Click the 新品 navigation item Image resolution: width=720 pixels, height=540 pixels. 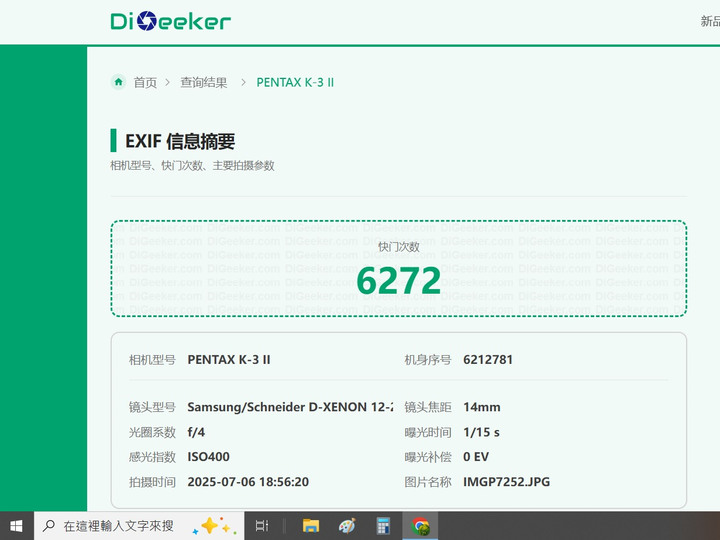pyautogui.click(x=710, y=21)
